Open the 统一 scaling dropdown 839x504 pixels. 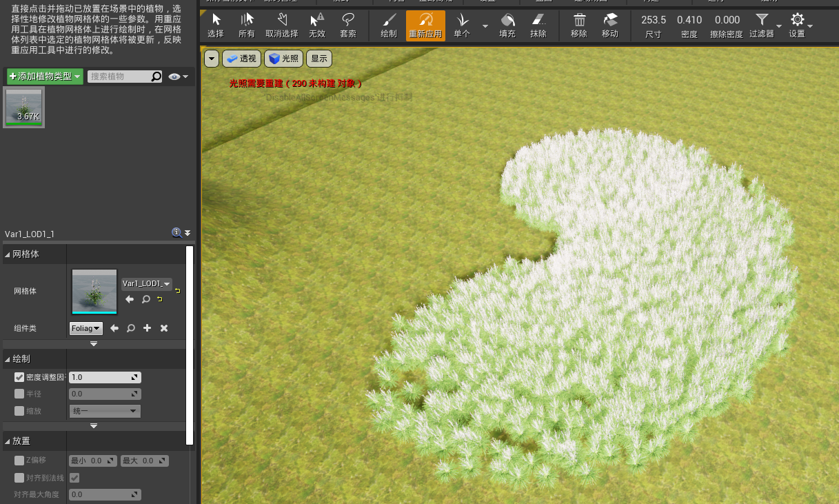pyautogui.click(x=105, y=411)
